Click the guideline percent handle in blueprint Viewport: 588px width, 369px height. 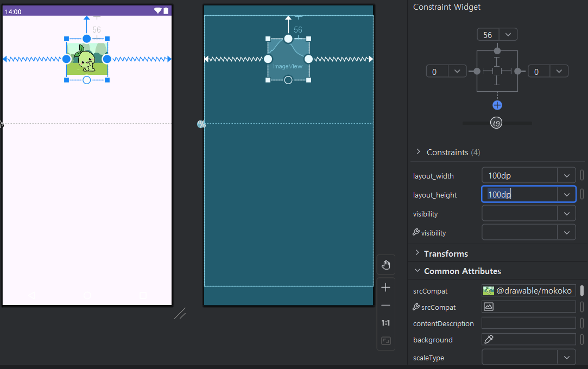click(x=201, y=124)
